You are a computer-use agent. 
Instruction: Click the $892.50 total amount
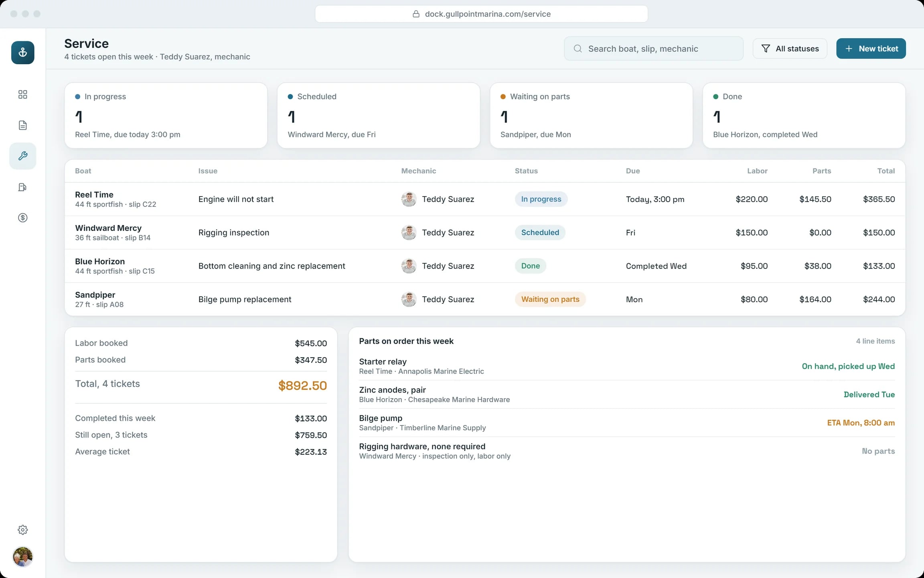(302, 385)
